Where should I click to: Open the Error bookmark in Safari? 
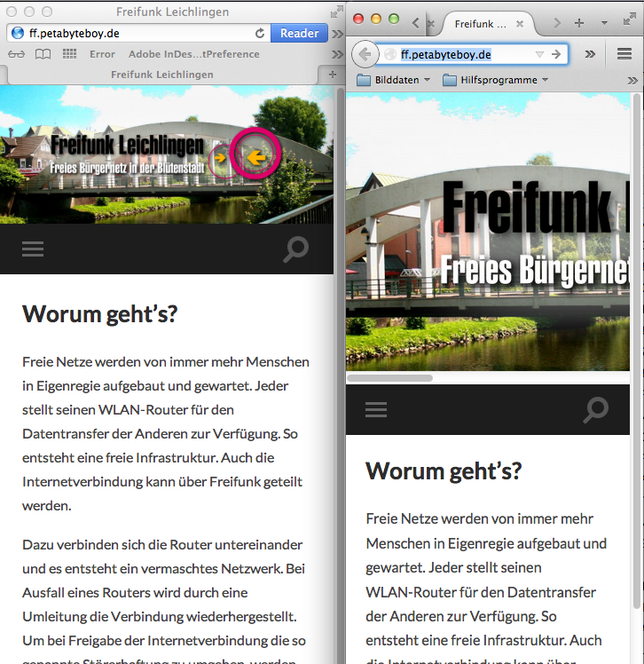pyautogui.click(x=102, y=54)
